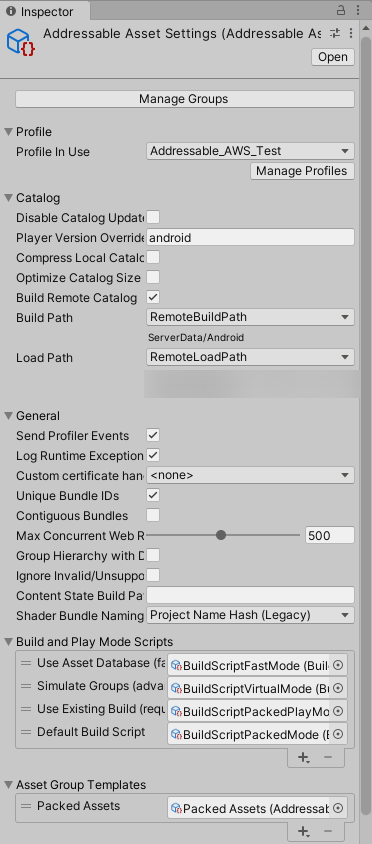372x844 pixels.
Task: Click the Manage Groups button
Action: 185,99
